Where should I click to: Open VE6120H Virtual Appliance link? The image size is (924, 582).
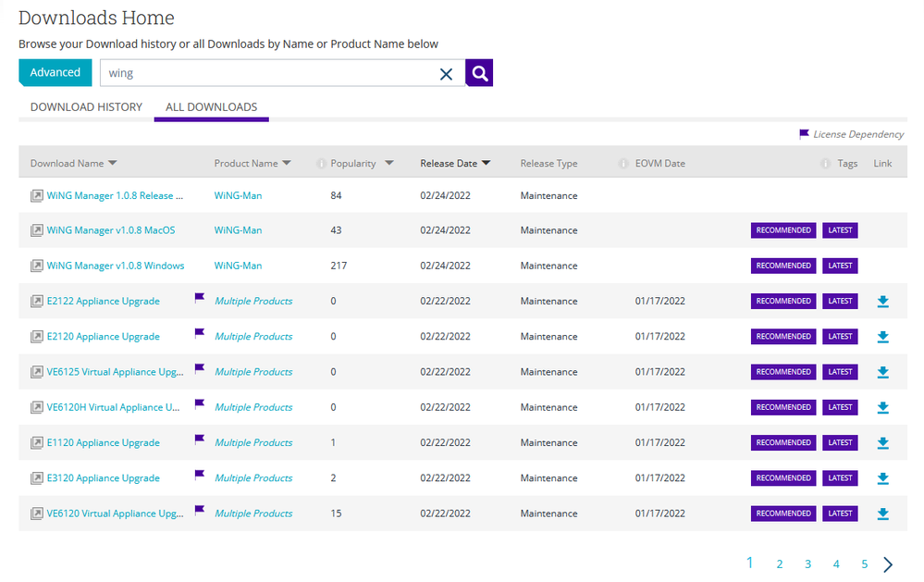tap(113, 407)
